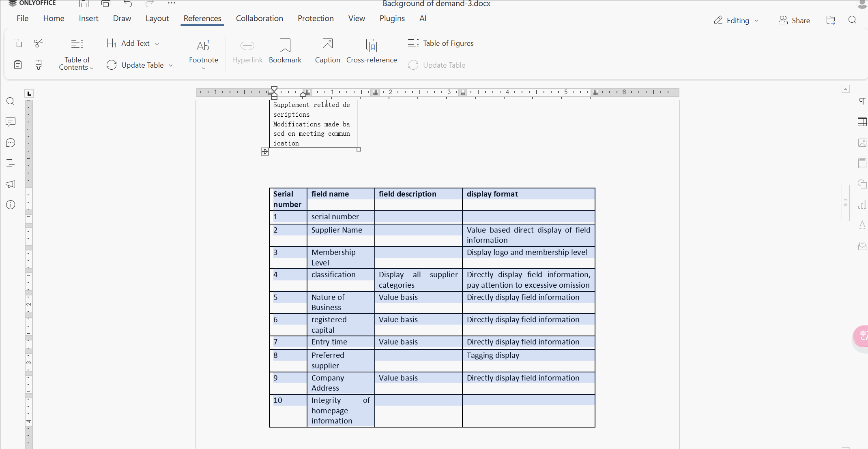Click the Cut scissors icon
Screen dimensions: 868x449
39,43
